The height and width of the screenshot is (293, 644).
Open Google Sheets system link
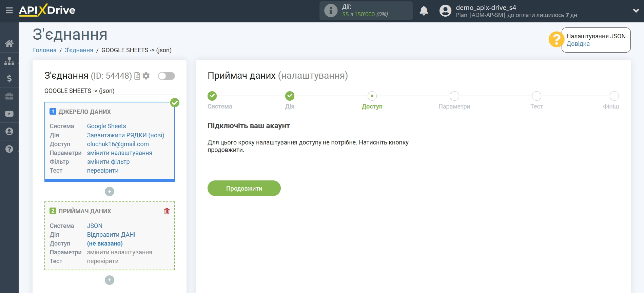click(x=106, y=126)
